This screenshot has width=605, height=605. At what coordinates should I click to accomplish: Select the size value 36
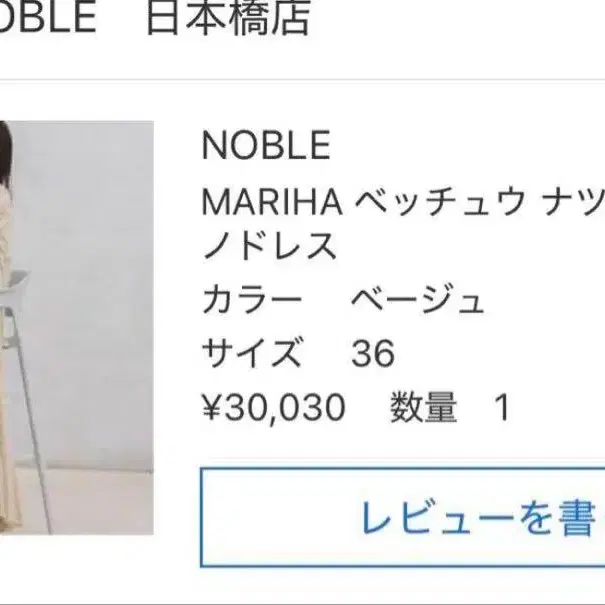(x=373, y=353)
